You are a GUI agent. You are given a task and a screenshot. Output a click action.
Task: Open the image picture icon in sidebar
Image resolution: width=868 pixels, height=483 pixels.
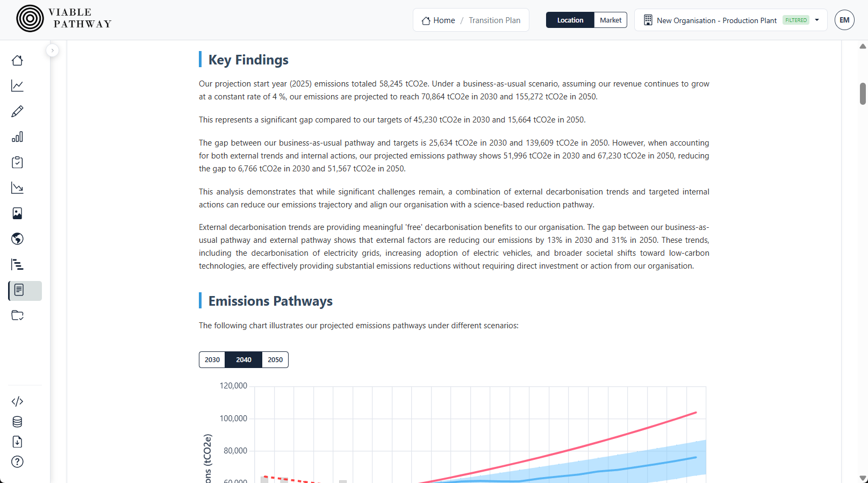click(17, 213)
